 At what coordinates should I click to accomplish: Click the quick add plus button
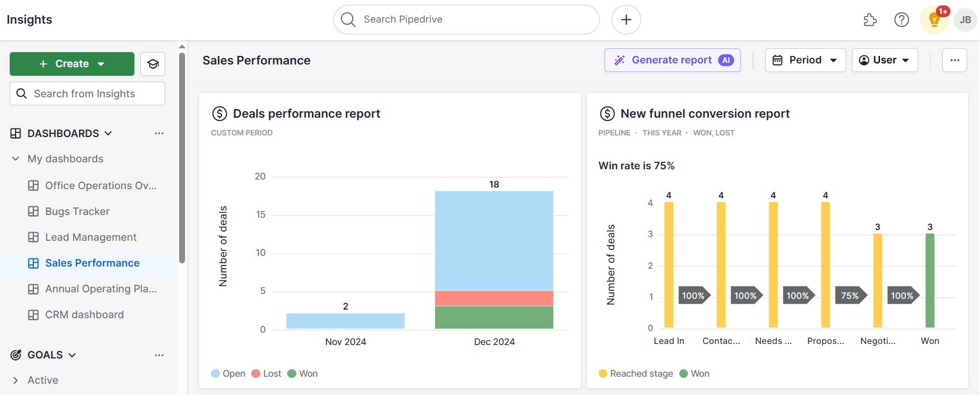626,20
